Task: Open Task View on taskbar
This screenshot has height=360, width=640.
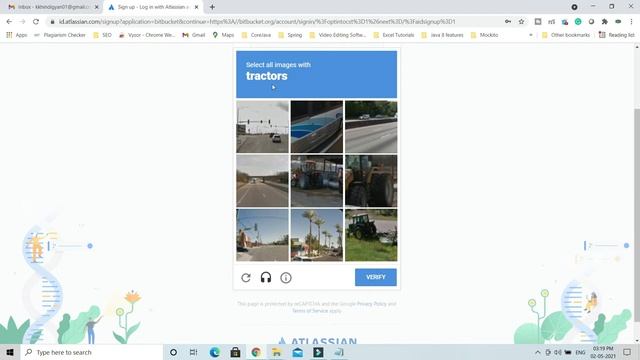Action: coord(193,352)
